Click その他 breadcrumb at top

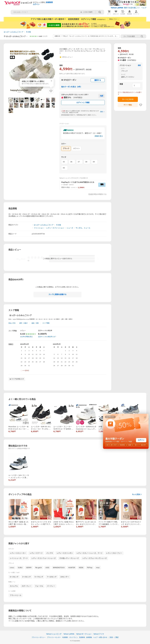coord(29,32)
